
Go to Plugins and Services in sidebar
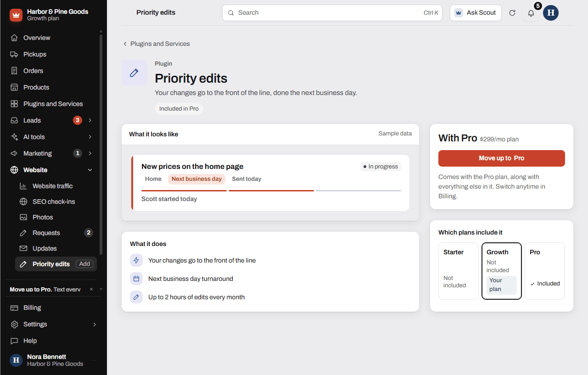pos(53,104)
